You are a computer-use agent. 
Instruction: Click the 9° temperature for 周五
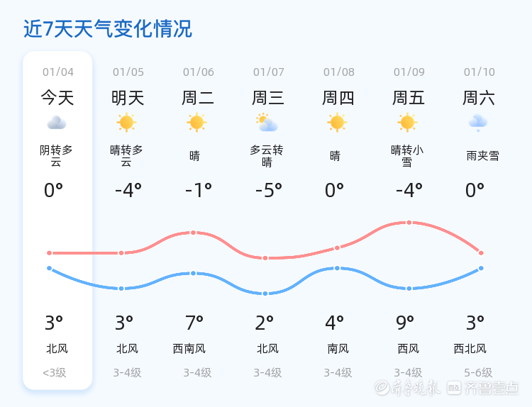tap(405, 323)
